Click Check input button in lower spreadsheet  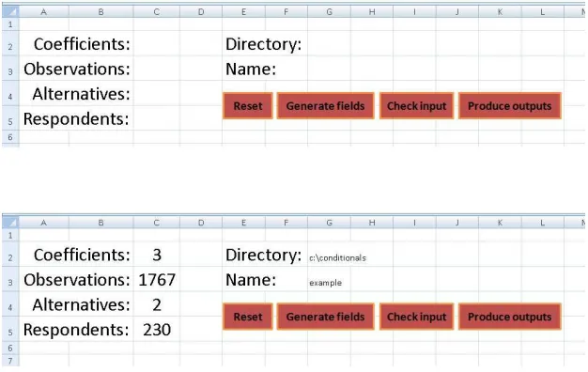tap(417, 317)
